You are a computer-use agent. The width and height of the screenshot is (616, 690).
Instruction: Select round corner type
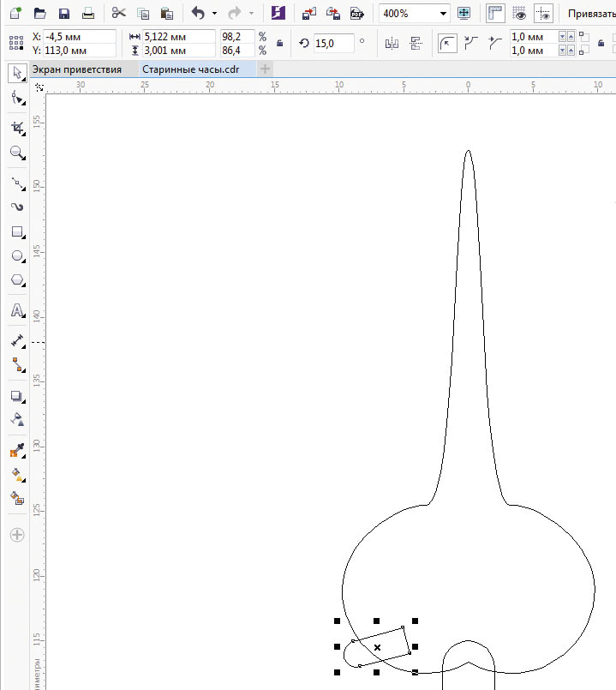click(x=447, y=43)
